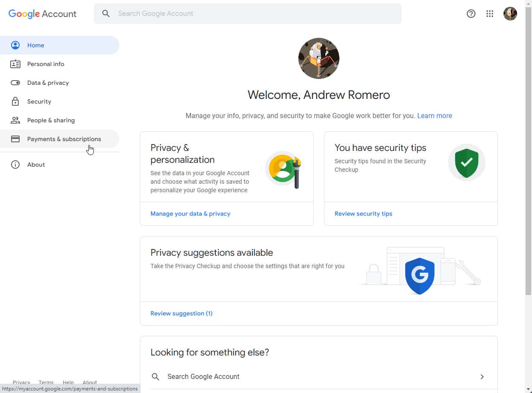Select the Home sidebar item

pos(36,45)
